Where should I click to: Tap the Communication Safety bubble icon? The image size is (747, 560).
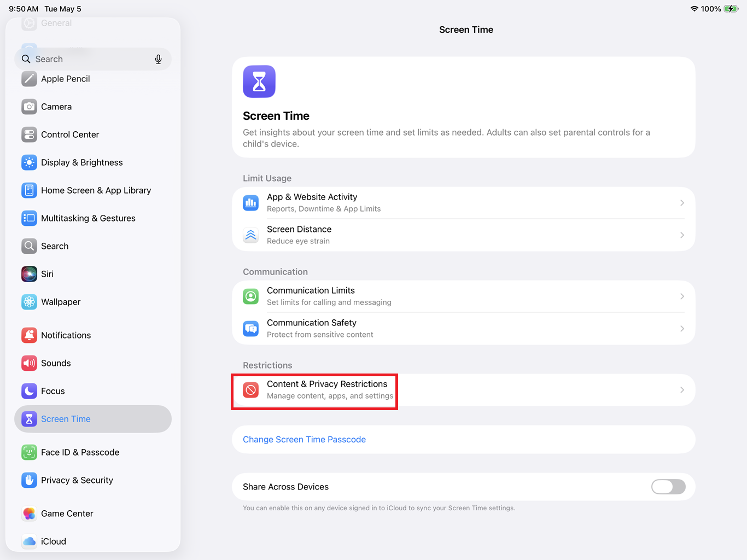(x=251, y=329)
